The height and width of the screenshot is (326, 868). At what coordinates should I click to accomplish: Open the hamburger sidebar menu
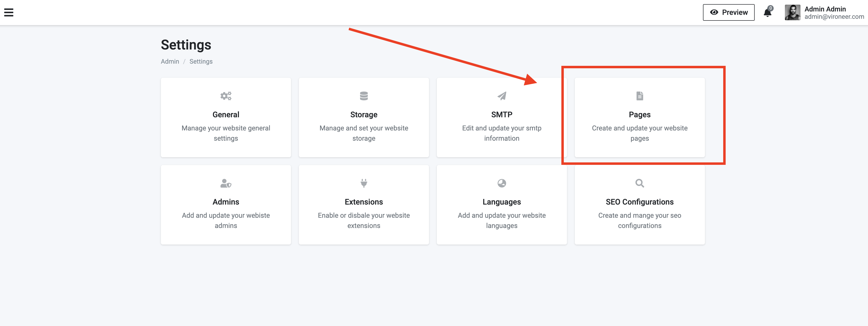pyautogui.click(x=9, y=12)
